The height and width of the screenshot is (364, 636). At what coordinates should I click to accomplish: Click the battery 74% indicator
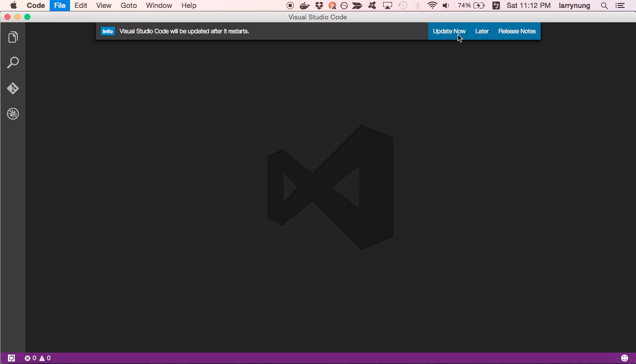tap(471, 5)
